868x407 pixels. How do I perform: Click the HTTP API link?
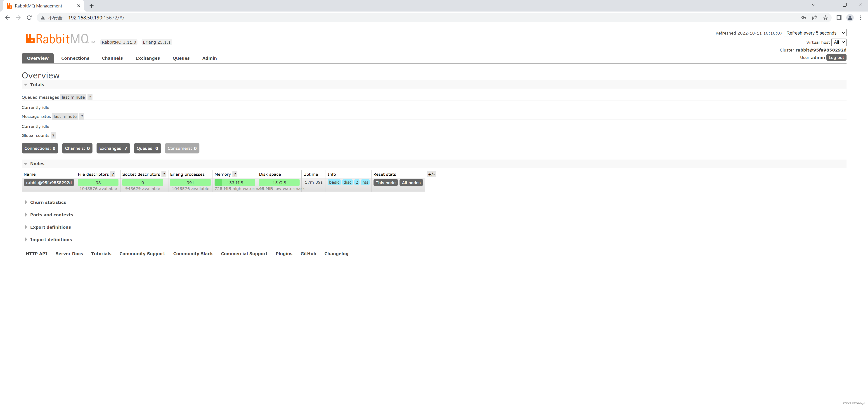click(36, 253)
